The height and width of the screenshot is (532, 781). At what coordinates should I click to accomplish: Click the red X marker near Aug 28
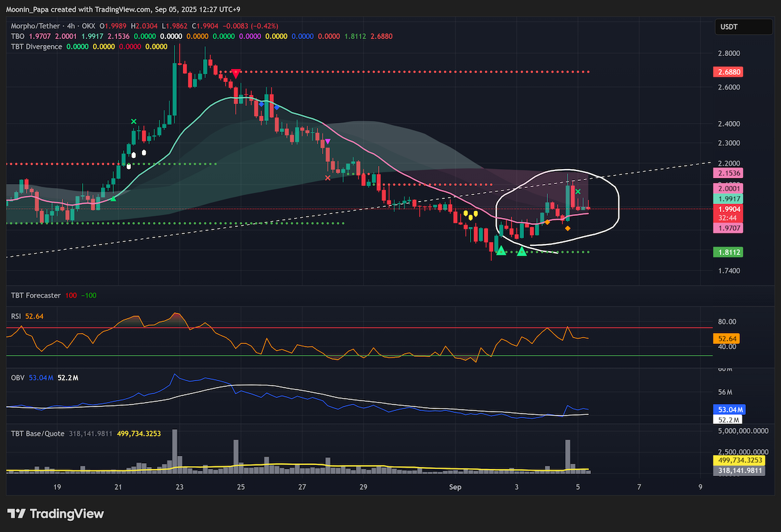point(327,177)
